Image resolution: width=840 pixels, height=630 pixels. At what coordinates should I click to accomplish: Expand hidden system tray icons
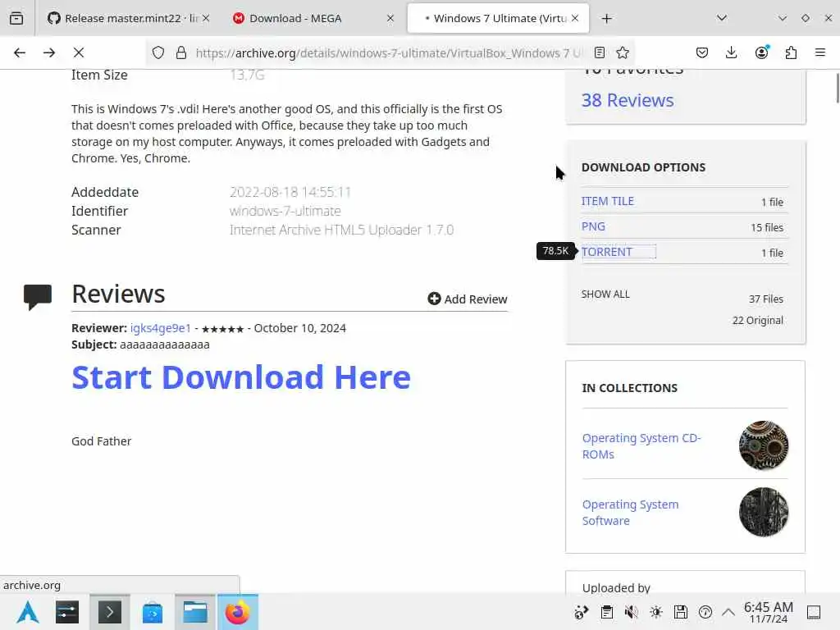[x=728, y=612]
